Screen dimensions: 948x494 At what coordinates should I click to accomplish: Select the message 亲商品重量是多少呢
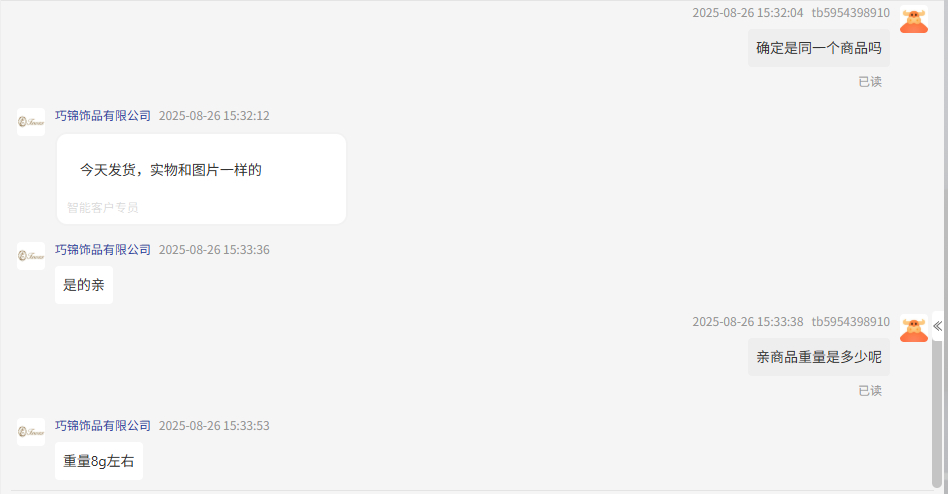click(819, 357)
